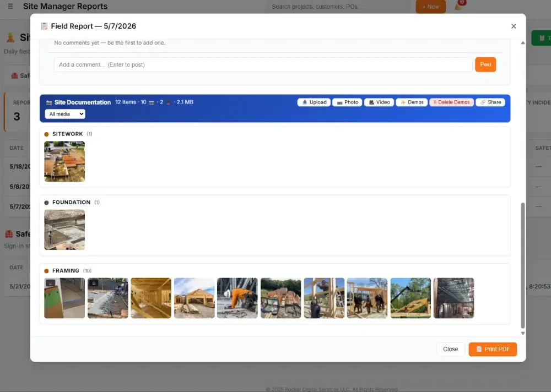Share the site documentation
551x392 pixels.
coord(490,102)
